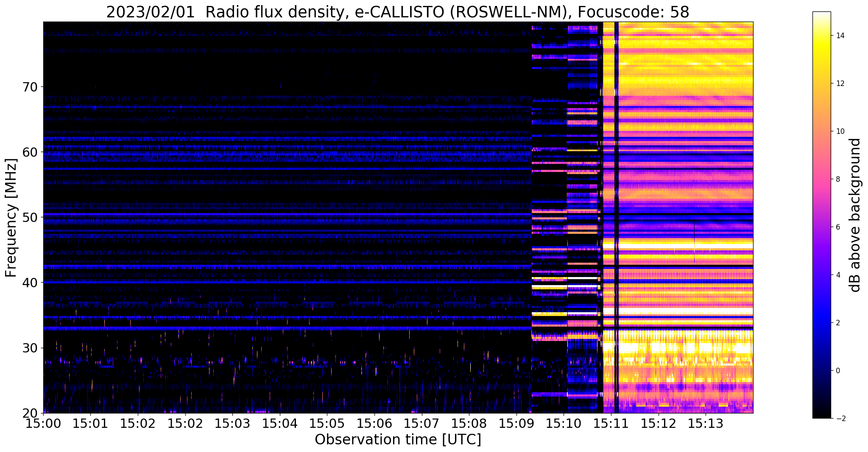Screen dimensions: 868x452
Task: Click the 'dB above background' colorbar label
Action: 855,215
